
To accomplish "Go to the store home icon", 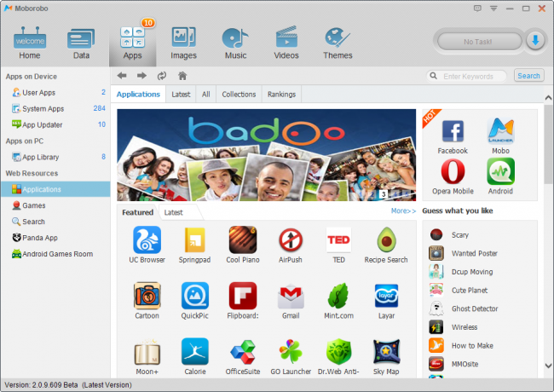I will point(182,76).
